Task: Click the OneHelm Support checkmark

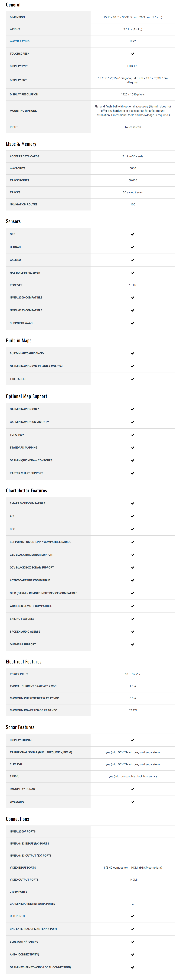Action: [133, 644]
